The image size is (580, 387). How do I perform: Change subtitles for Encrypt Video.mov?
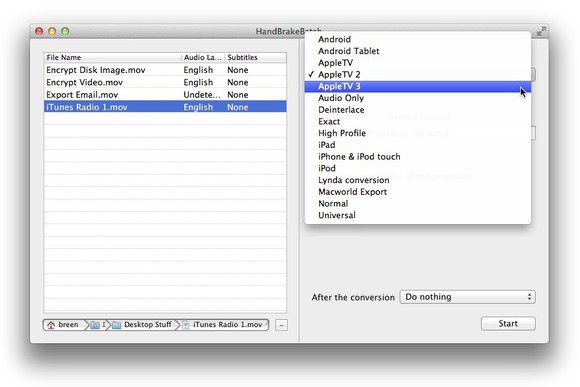(238, 82)
